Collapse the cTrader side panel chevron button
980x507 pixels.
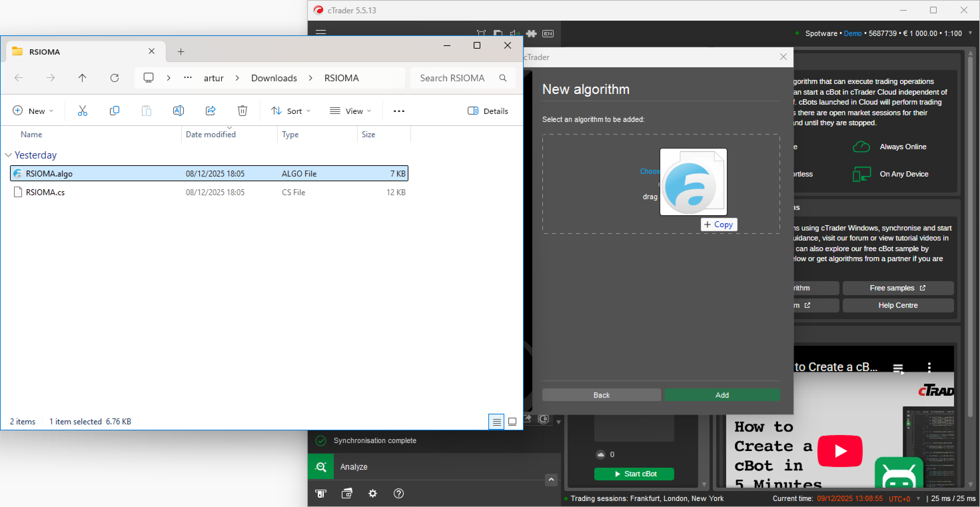point(551,480)
